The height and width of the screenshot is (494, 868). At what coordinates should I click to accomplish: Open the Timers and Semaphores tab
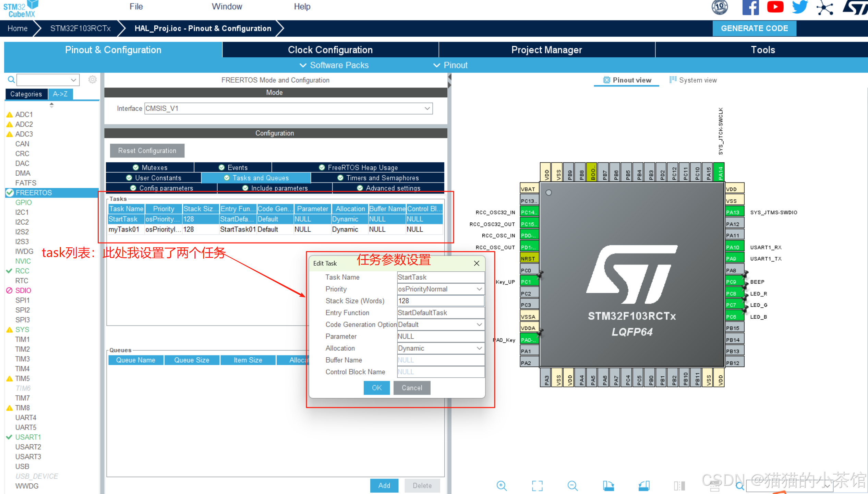(x=378, y=178)
